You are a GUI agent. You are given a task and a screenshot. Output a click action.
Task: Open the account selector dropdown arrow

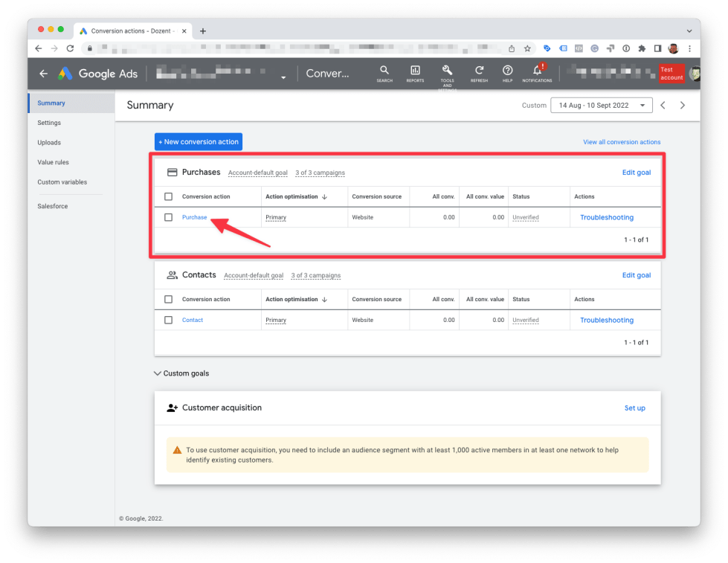(x=283, y=77)
